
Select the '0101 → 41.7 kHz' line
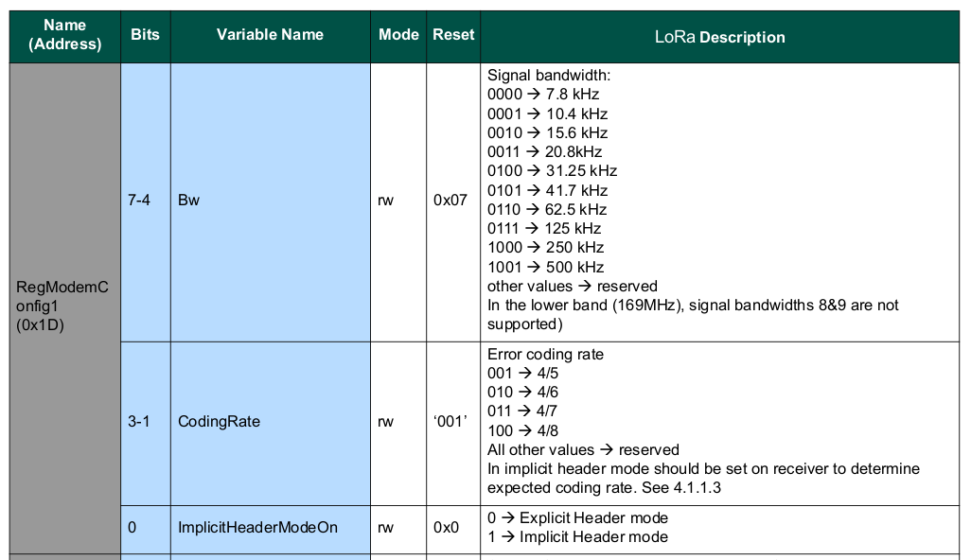click(x=547, y=190)
